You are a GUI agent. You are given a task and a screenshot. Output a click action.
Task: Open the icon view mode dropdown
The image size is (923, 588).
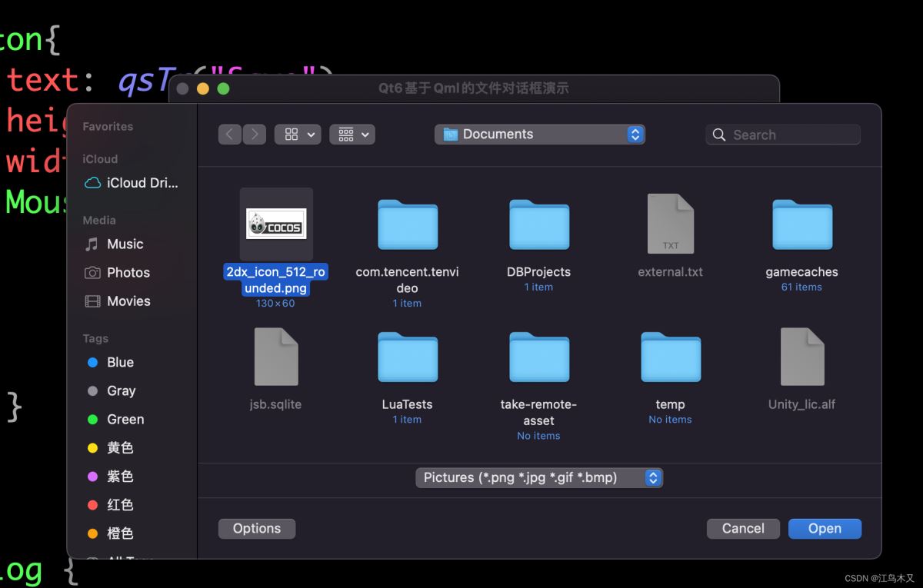298,135
